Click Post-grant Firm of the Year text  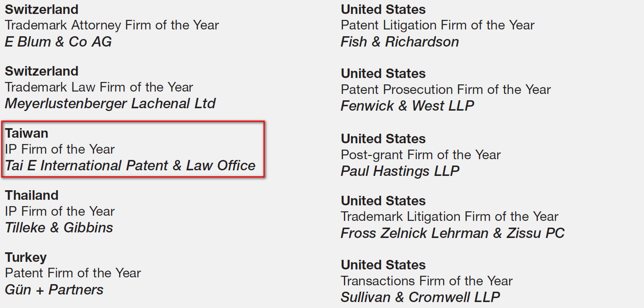[x=421, y=155]
